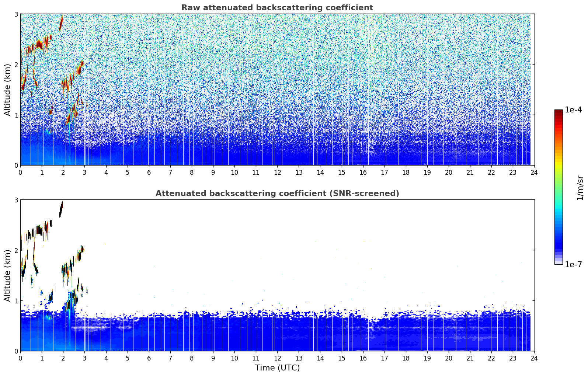Click the '1' altitude tick of top plot

pyautogui.click(x=16, y=115)
